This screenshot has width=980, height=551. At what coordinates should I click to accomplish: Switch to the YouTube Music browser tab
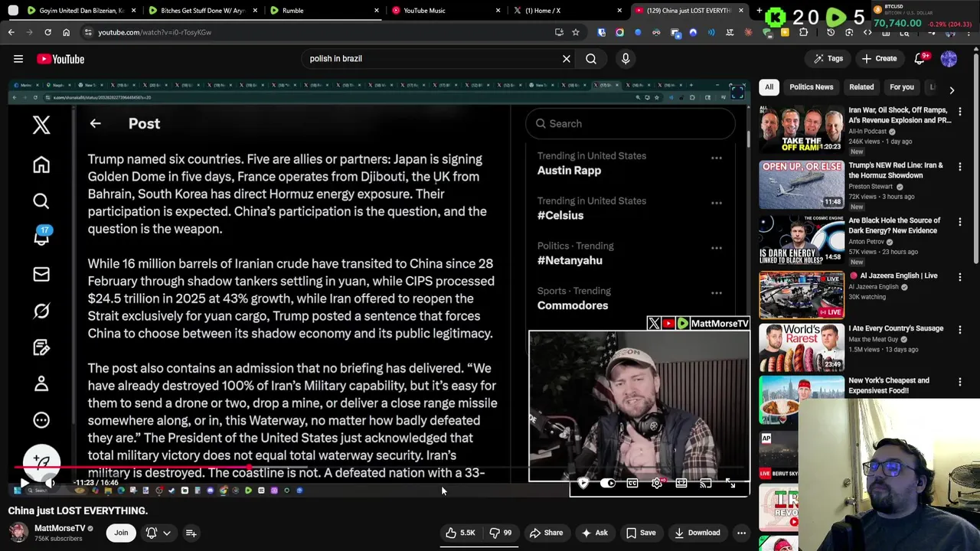pyautogui.click(x=445, y=11)
